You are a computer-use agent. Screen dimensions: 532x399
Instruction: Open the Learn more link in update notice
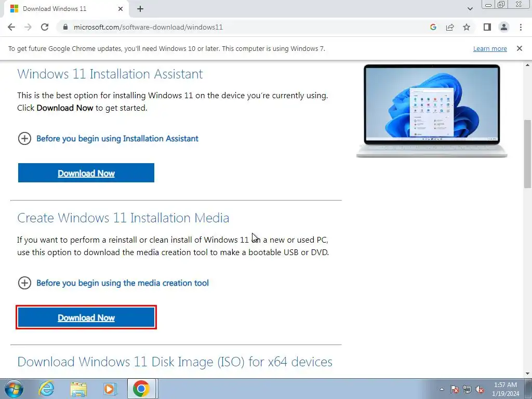click(490, 48)
